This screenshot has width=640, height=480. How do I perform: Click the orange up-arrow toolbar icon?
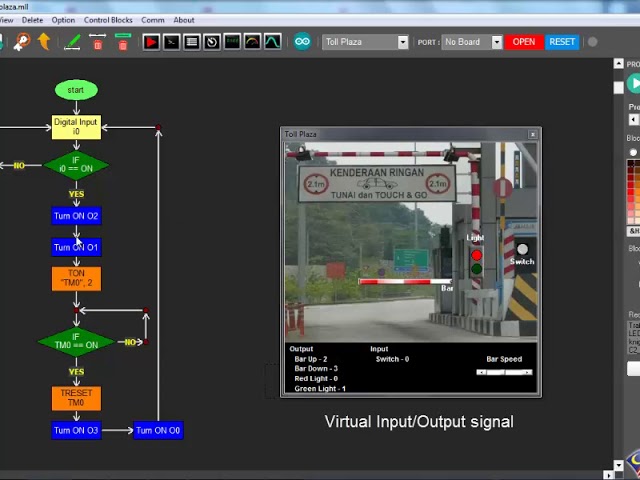(x=44, y=42)
